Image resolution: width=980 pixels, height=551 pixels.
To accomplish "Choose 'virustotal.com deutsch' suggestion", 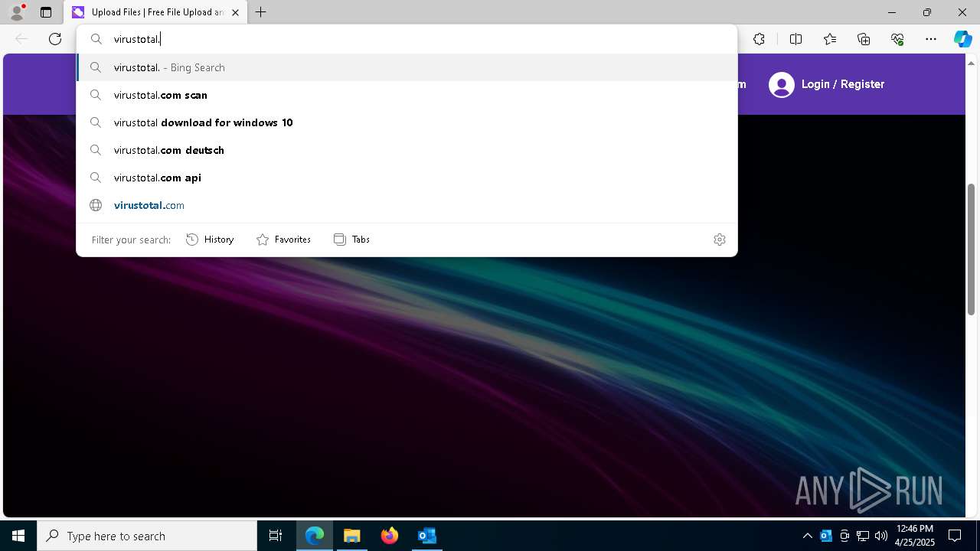I will coord(407,150).
